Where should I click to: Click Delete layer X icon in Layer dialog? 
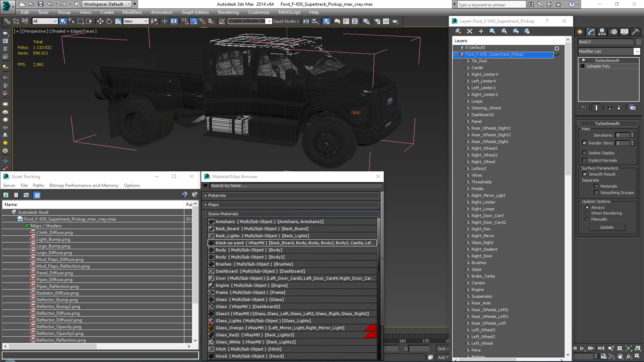pos(469,31)
